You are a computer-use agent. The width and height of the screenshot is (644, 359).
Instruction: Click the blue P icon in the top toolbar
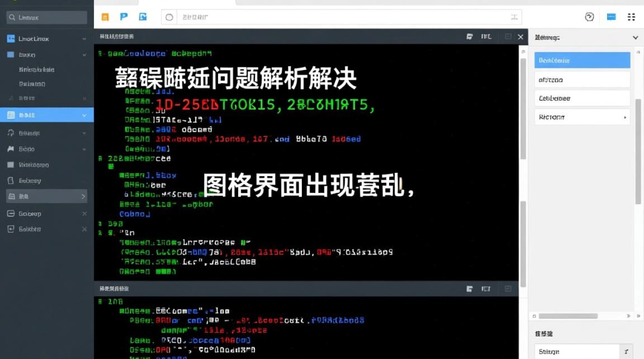(124, 17)
